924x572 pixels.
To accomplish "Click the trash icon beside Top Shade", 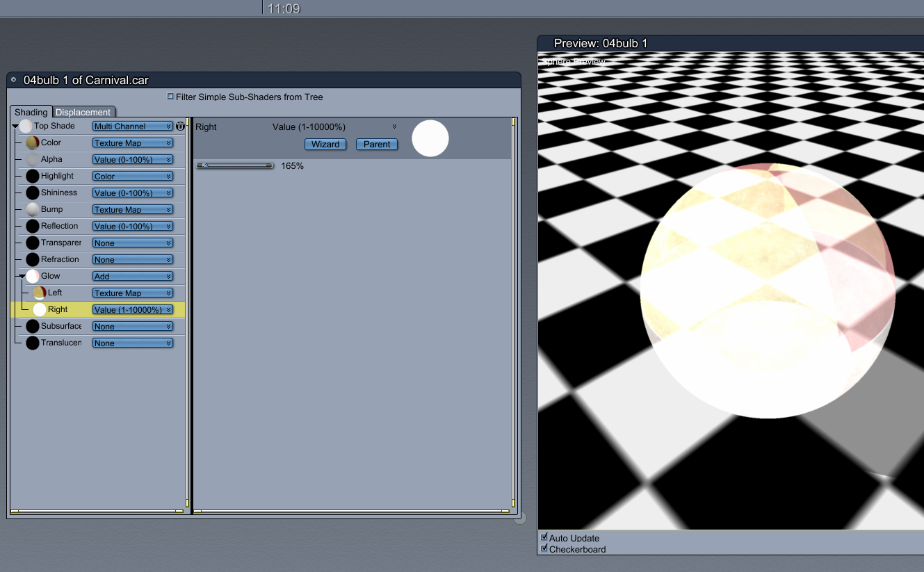I will [181, 126].
